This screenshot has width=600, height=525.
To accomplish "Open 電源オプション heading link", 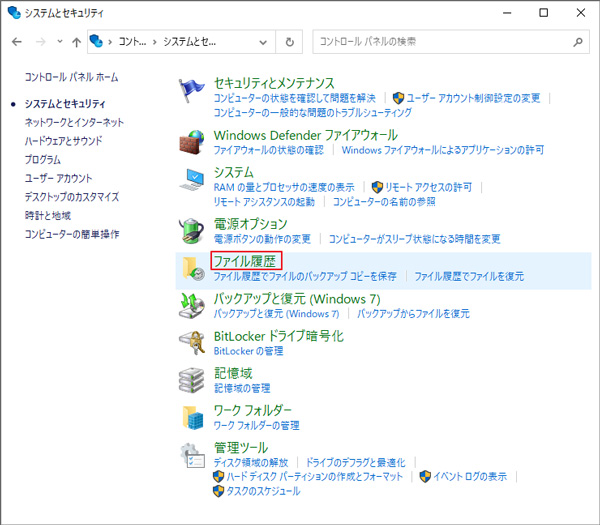I will point(251,224).
